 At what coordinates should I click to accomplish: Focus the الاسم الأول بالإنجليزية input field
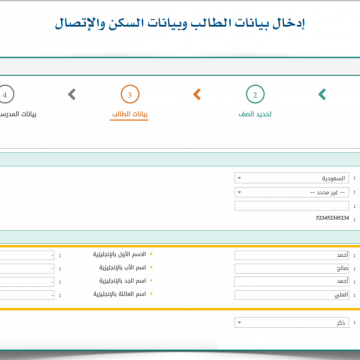point(27,255)
